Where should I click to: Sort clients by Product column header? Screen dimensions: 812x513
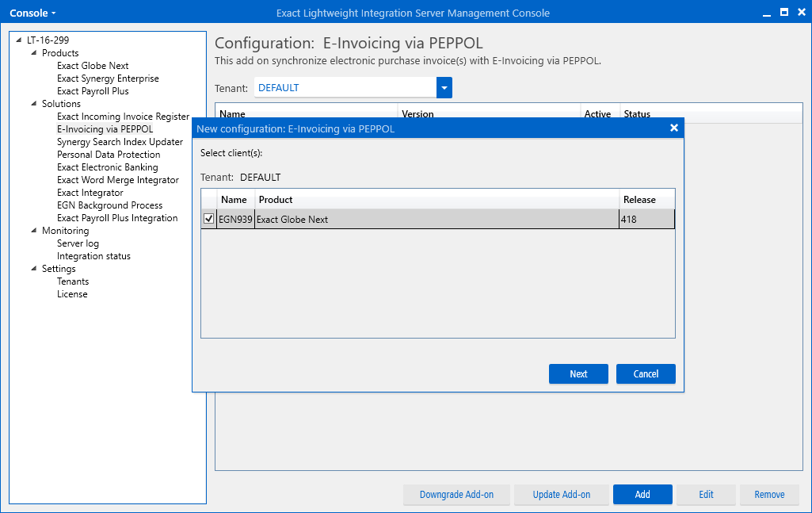click(437, 200)
